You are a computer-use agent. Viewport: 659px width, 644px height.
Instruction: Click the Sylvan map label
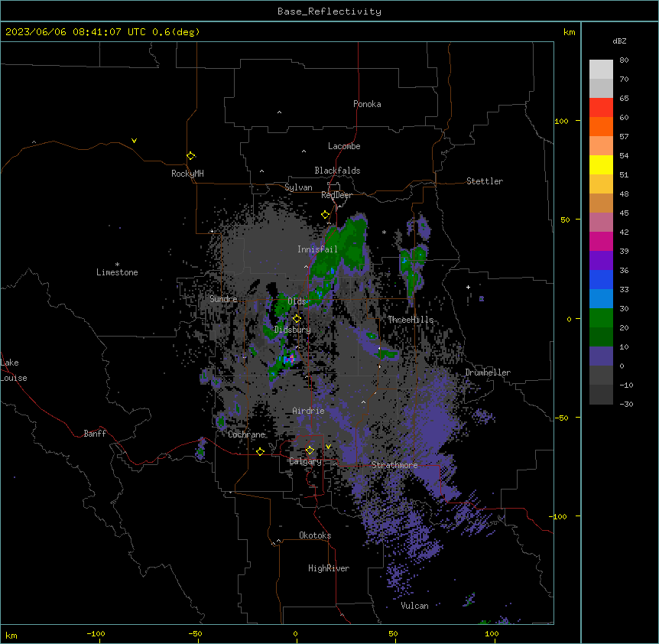[x=298, y=187]
